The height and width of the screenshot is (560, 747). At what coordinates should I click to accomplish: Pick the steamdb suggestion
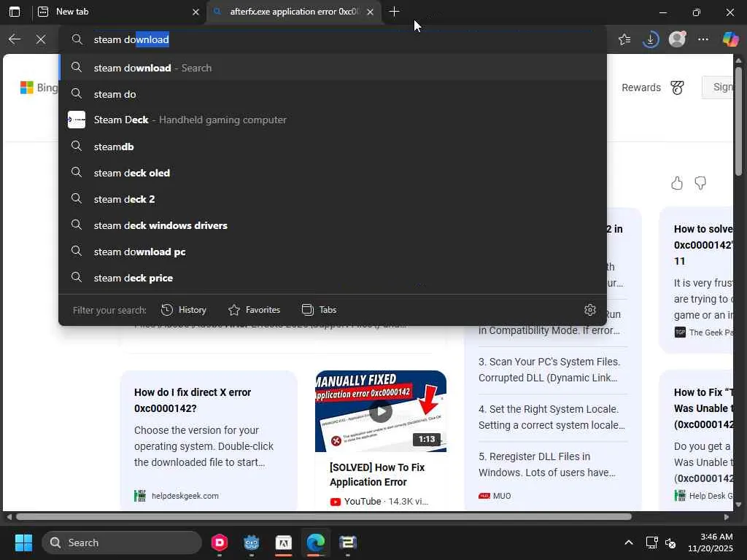[x=333, y=147]
